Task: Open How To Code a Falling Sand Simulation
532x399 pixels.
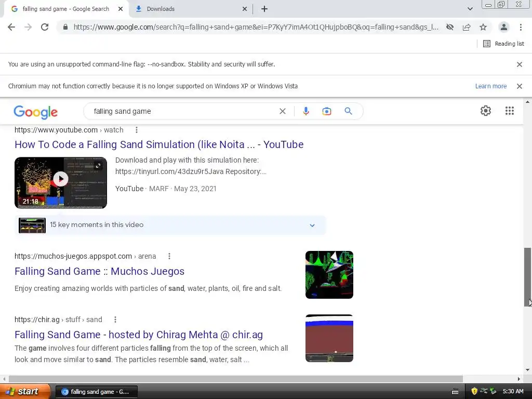Action: [x=159, y=144]
